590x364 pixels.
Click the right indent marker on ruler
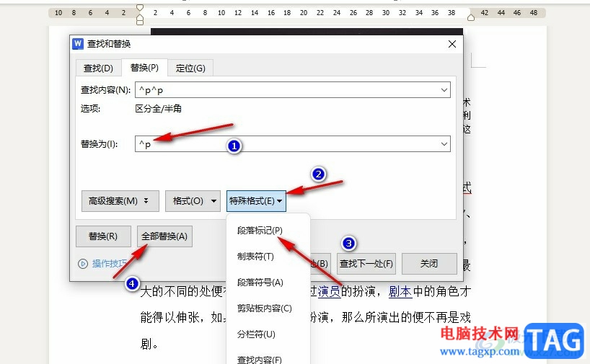coord(471,17)
